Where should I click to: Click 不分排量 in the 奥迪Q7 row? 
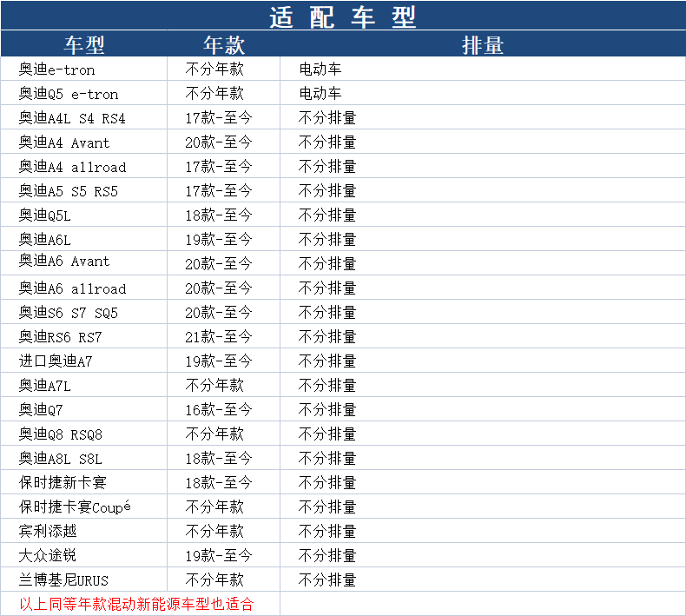pyautogui.click(x=327, y=410)
